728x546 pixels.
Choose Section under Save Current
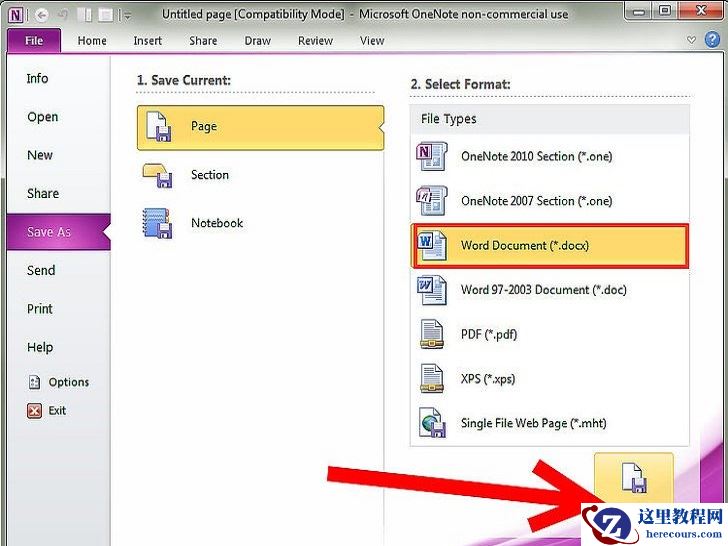260,176
